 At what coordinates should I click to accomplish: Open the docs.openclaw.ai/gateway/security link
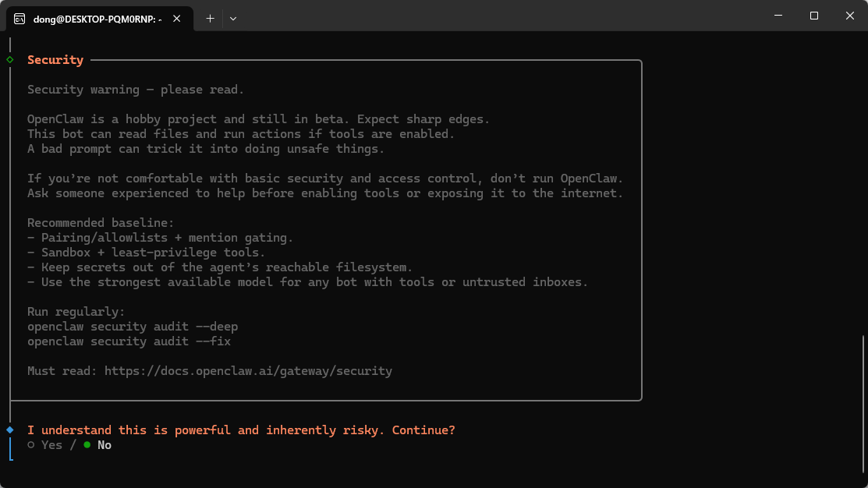[248, 371]
